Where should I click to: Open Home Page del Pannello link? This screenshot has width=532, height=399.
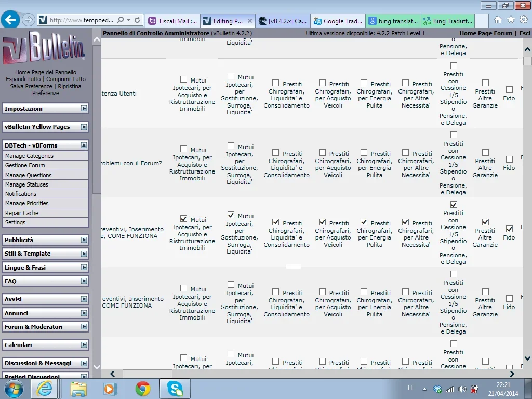(46, 72)
